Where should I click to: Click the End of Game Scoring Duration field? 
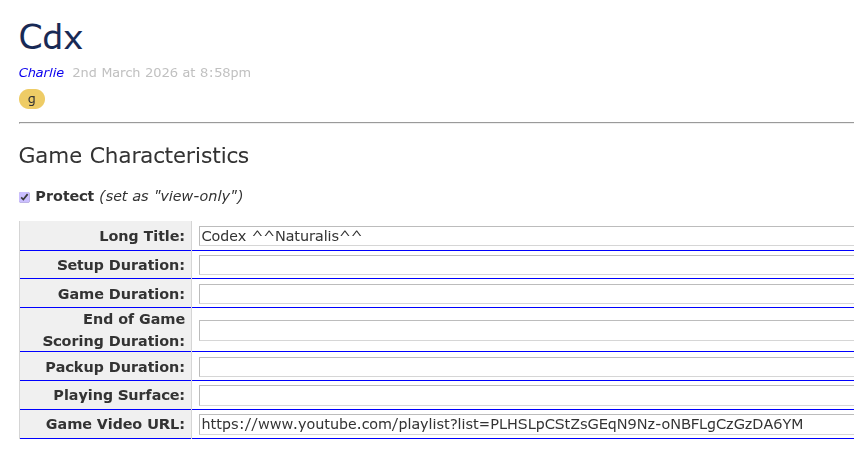(526, 330)
